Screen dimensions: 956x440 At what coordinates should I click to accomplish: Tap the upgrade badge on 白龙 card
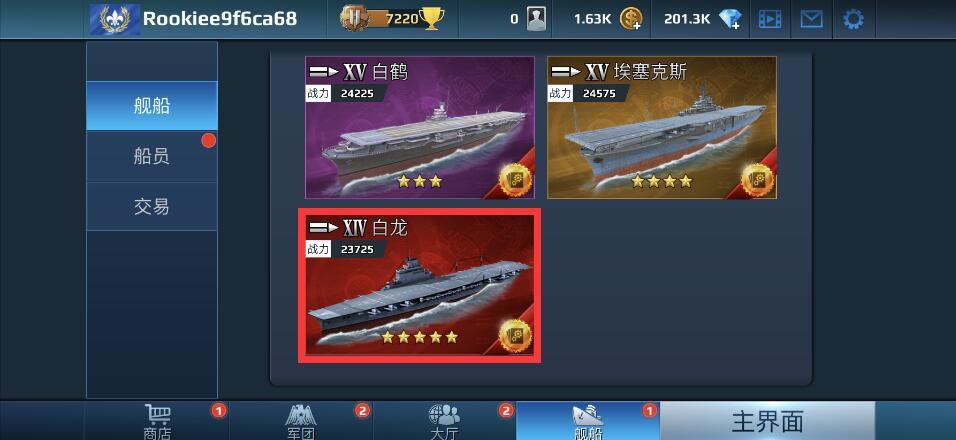[x=515, y=336]
